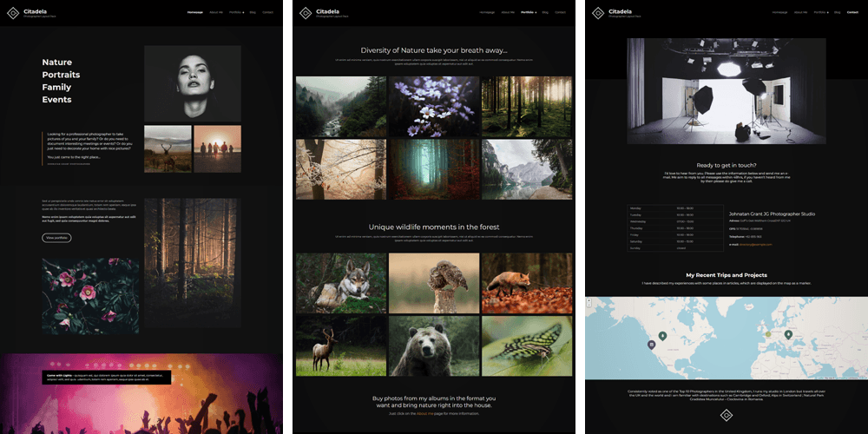Select the purple map marker on the US west coast
This screenshot has width=868, height=434.
click(651, 345)
